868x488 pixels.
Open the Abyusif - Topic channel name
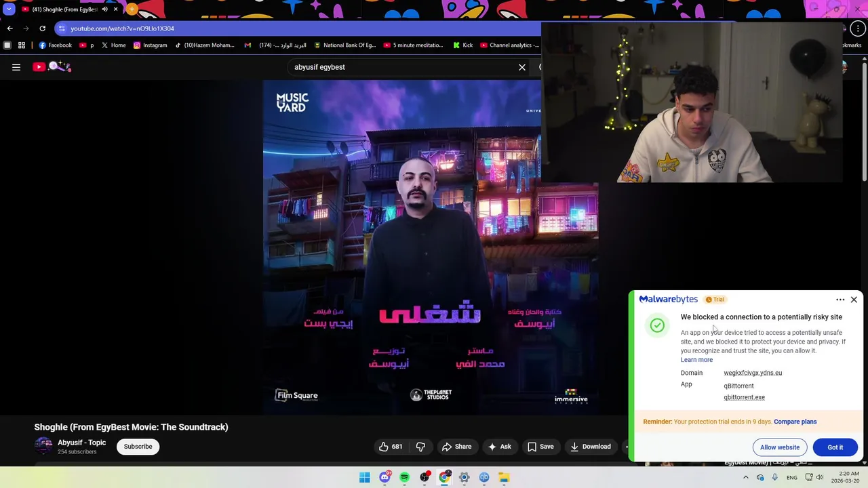[x=81, y=443]
